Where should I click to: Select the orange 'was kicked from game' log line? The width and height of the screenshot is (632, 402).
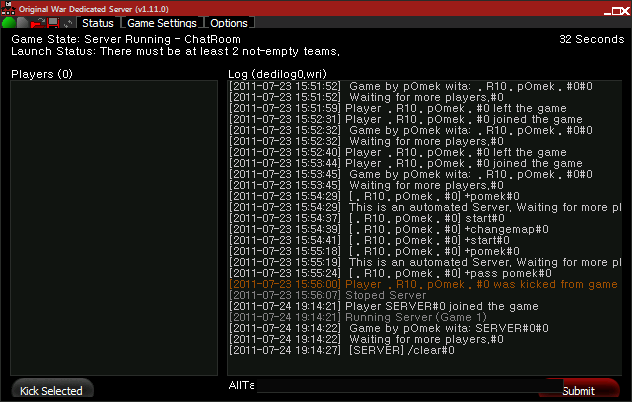tap(423, 284)
